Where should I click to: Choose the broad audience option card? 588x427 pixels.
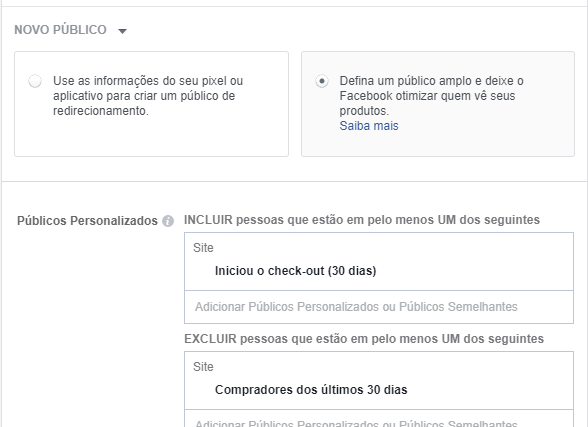point(438,104)
